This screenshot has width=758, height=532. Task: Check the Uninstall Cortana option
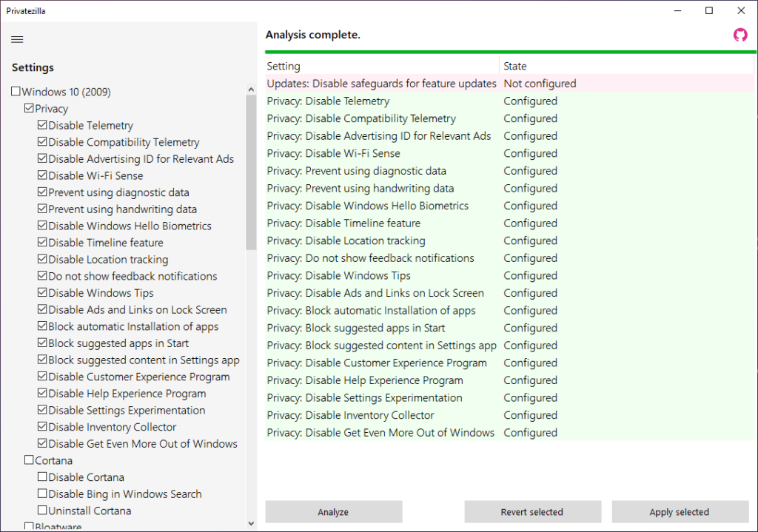click(43, 511)
